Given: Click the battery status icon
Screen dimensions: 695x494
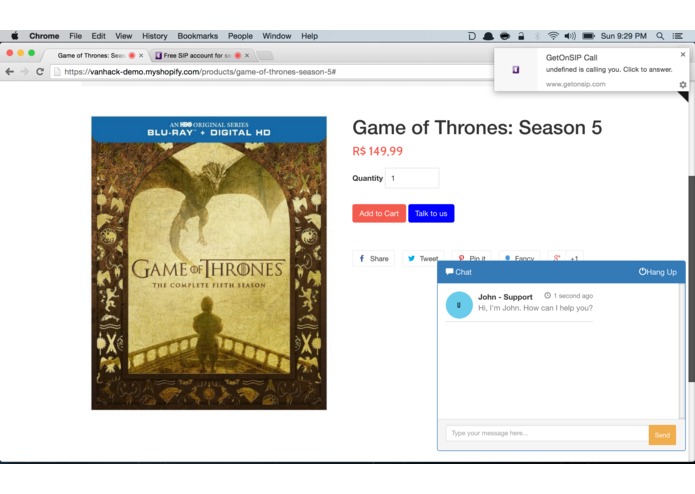Looking at the screenshot, I should 588,36.
